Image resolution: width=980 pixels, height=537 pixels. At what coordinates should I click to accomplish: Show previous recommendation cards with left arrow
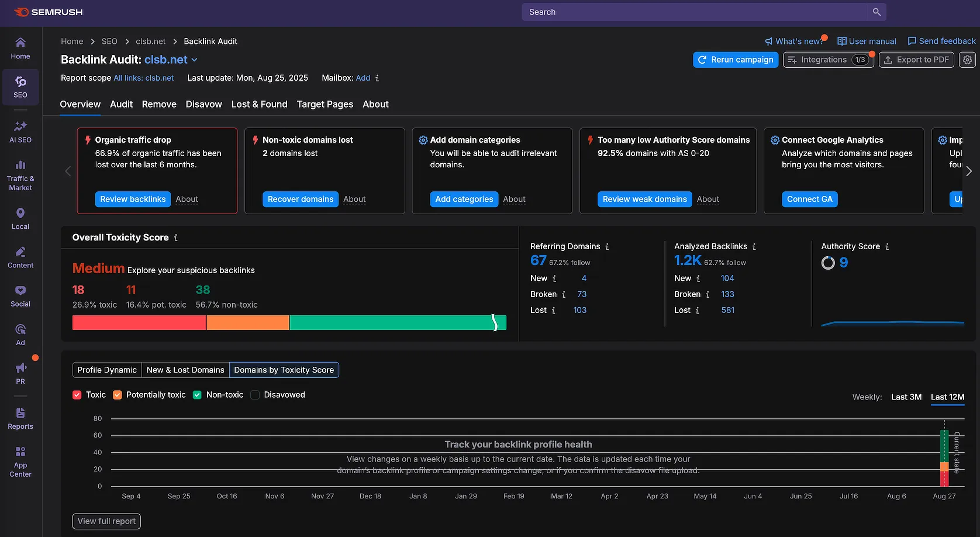68,171
